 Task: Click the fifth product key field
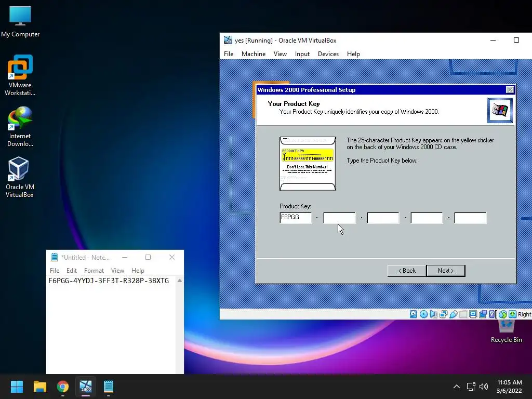pyautogui.click(x=470, y=218)
